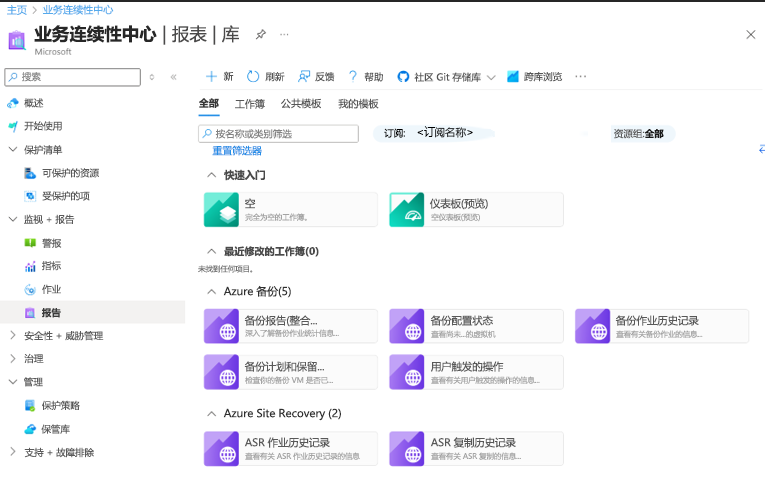Close the 业务连续性中心 blade

(750, 35)
